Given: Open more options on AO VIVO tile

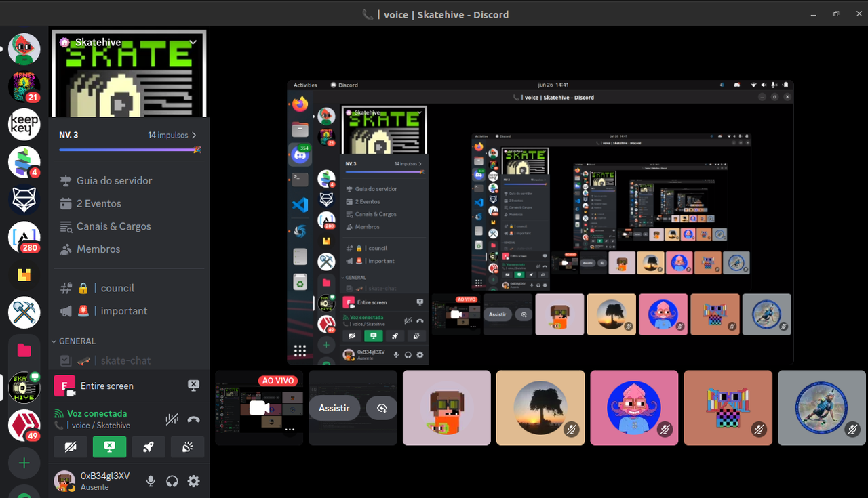Looking at the screenshot, I should [x=290, y=430].
